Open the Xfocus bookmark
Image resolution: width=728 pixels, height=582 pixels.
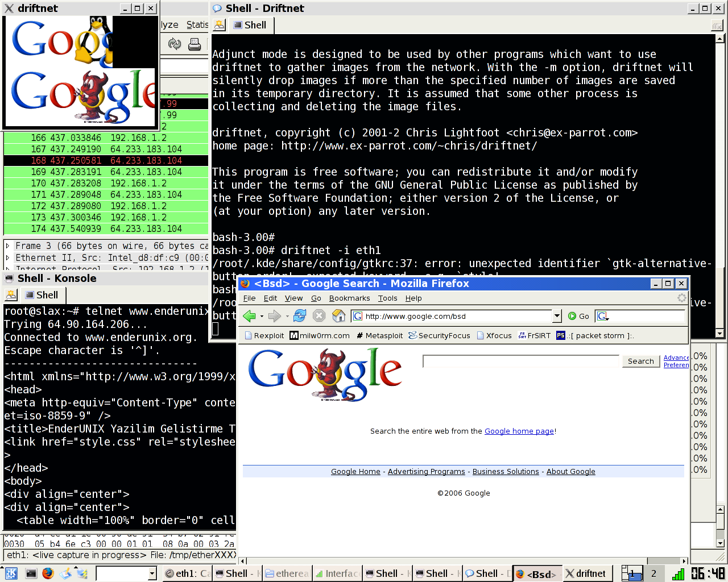tap(494, 335)
